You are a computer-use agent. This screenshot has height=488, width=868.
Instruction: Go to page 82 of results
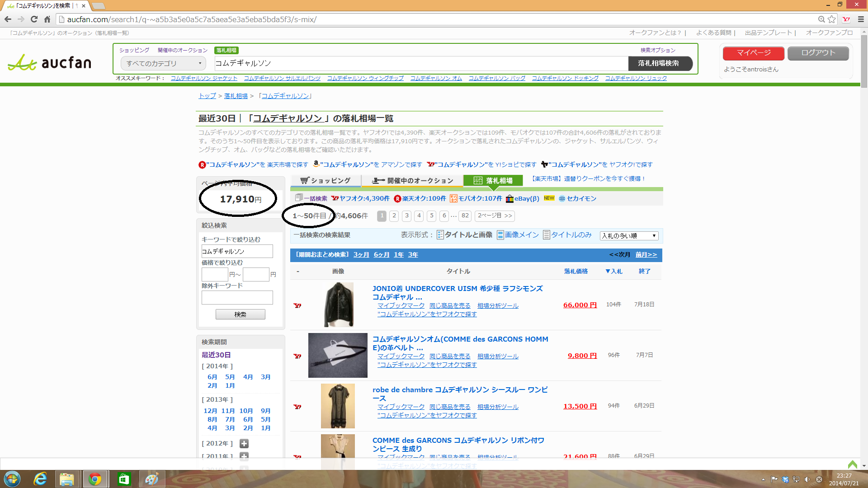(x=465, y=216)
